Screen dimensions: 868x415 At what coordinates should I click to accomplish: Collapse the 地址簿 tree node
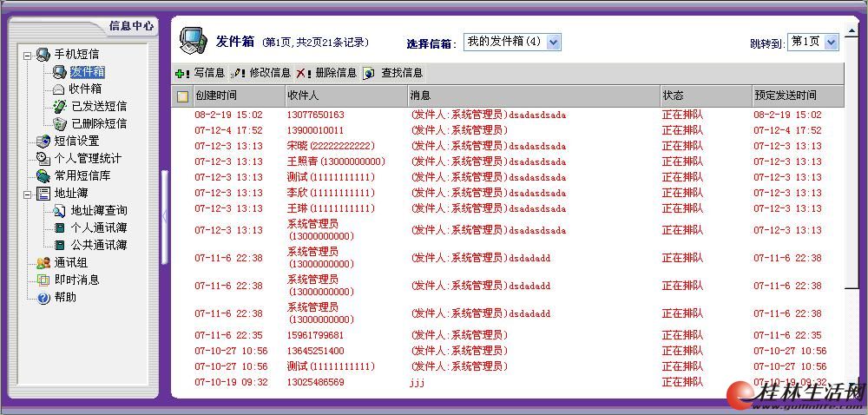point(28,194)
